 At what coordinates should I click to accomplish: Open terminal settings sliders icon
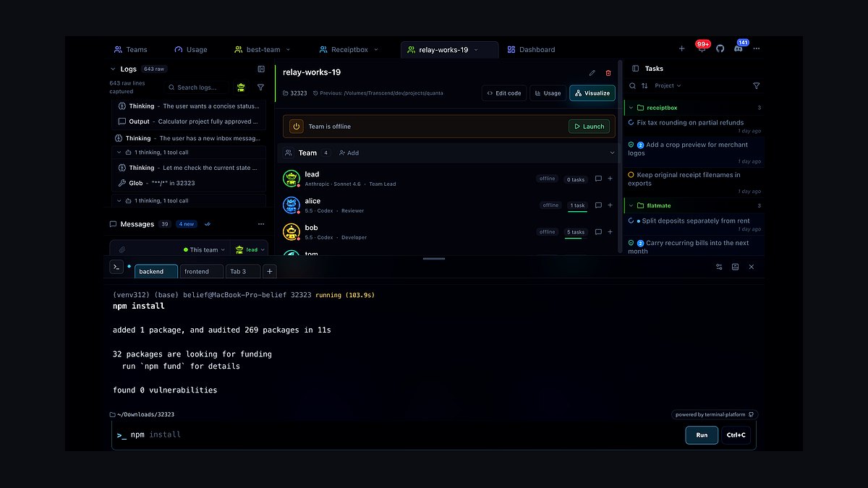point(719,267)
